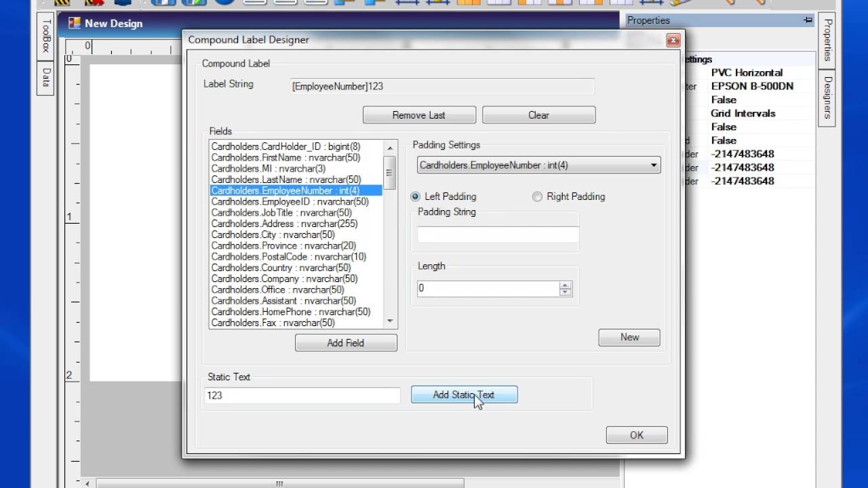
Task: Click the Add Field button
Action: 346,343
